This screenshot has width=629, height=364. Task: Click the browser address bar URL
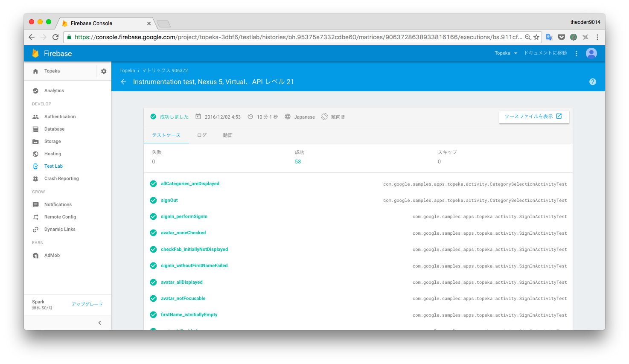[x=298, y=37]
